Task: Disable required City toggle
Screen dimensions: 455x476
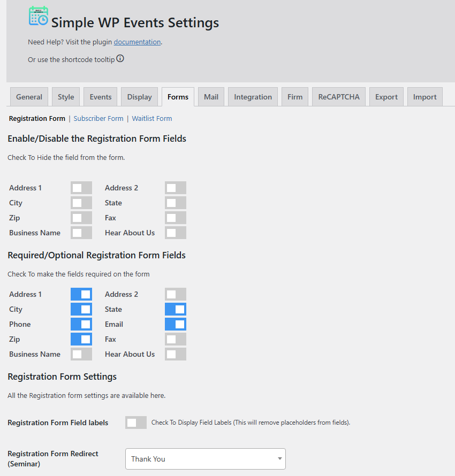Action: pyautogui.click(x=81, y=309)
